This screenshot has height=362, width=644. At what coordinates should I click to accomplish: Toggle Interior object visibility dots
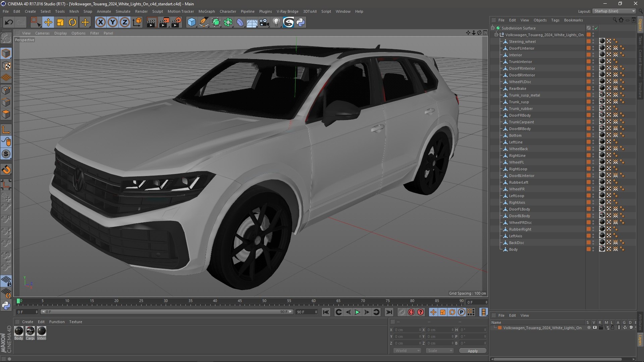point(593,55)
